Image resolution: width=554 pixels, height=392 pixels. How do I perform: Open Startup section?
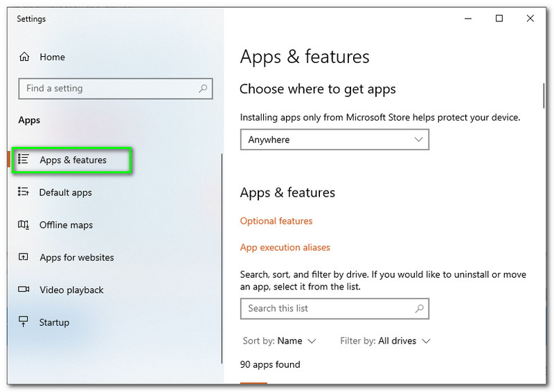pos(54,323)
